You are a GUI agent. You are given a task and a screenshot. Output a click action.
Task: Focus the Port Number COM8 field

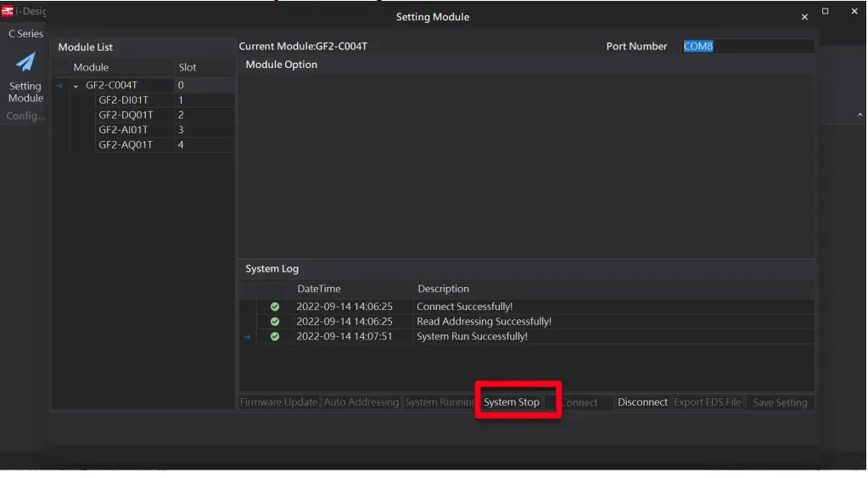748,47
